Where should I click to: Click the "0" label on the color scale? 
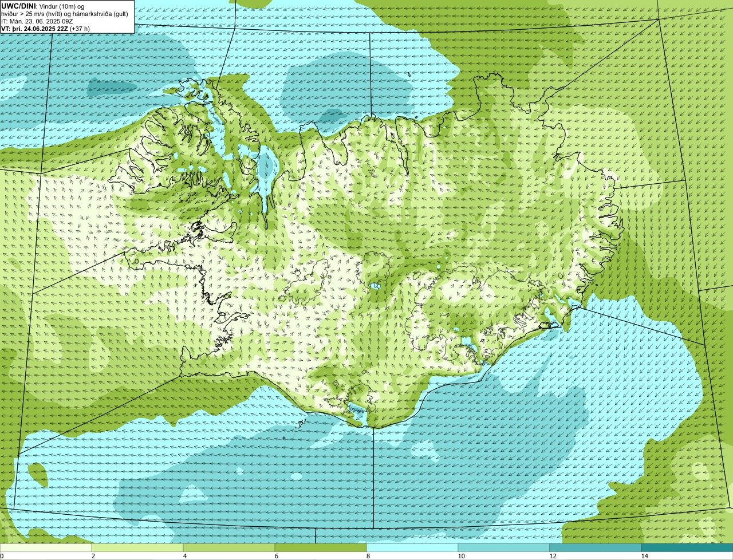pyautogui.click(x=2, y=556)
